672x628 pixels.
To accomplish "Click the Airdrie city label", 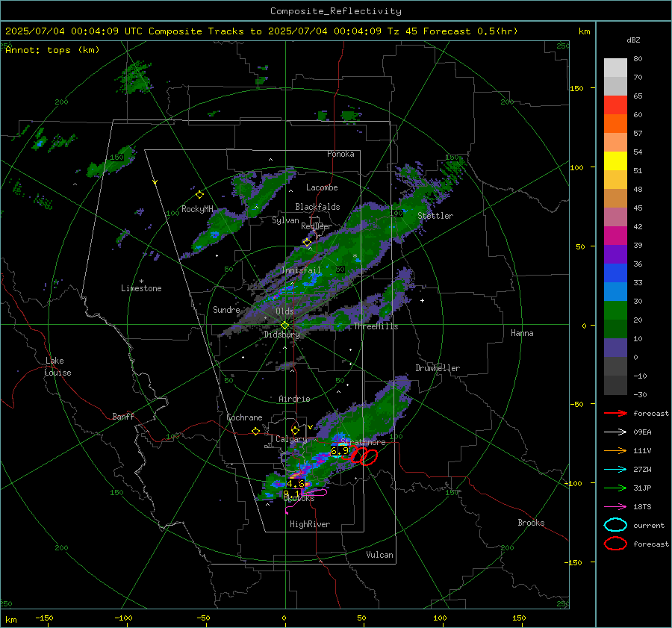I will coord(294,399).
